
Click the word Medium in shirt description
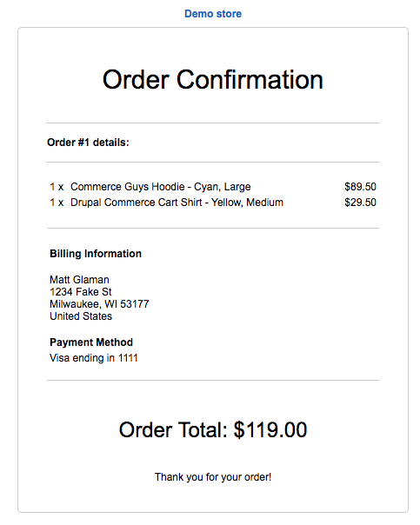pos(265,203)
